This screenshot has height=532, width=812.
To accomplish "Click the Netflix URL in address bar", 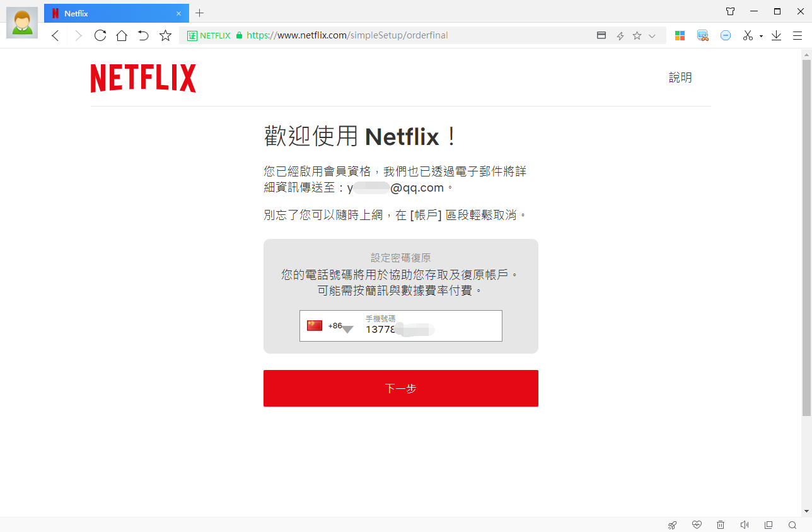I will (x=347, y=36).
